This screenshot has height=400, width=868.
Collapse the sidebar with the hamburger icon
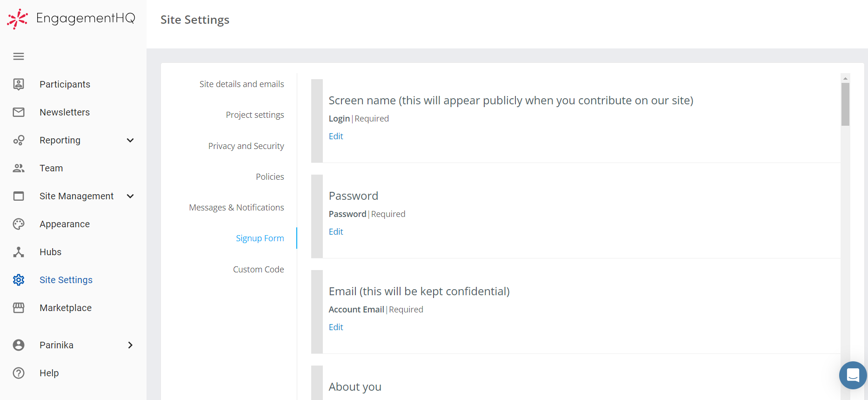point(19,56)
